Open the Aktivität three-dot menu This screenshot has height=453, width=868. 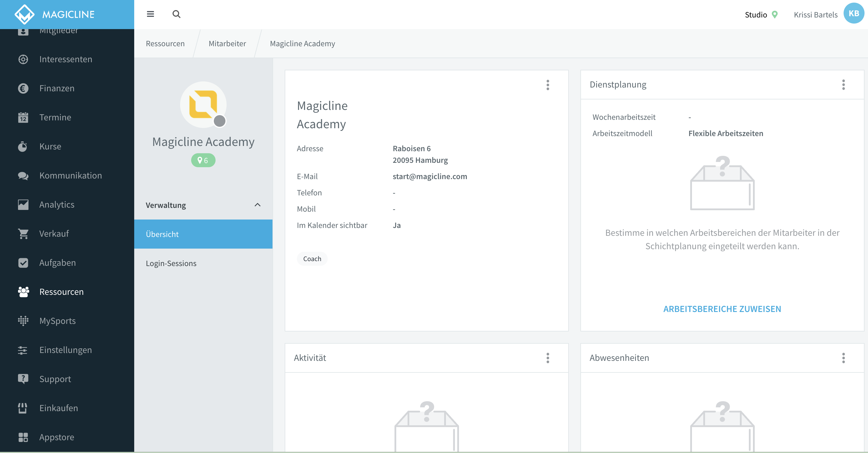pyautogui.click(x=548, y=358)
